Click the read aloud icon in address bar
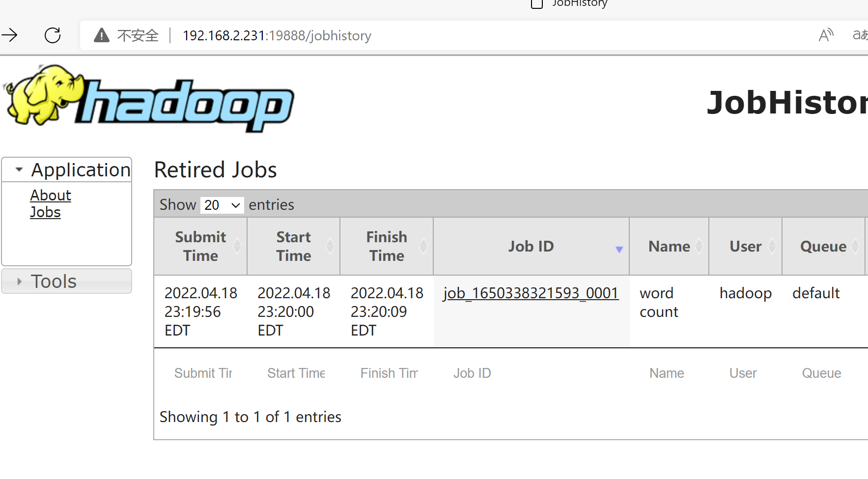868x479 pixels. [826, 35]
